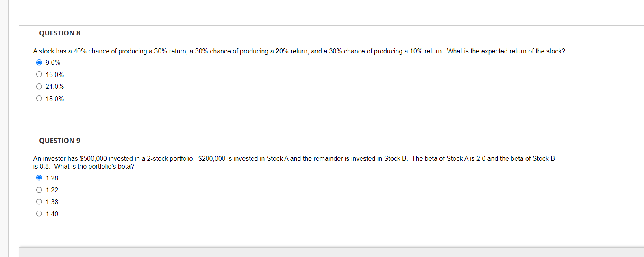Image resolution: width=644 pixels, height=257 pixels.
Task: Select the 21.0% answer option
Action: [x=39, y=86]
